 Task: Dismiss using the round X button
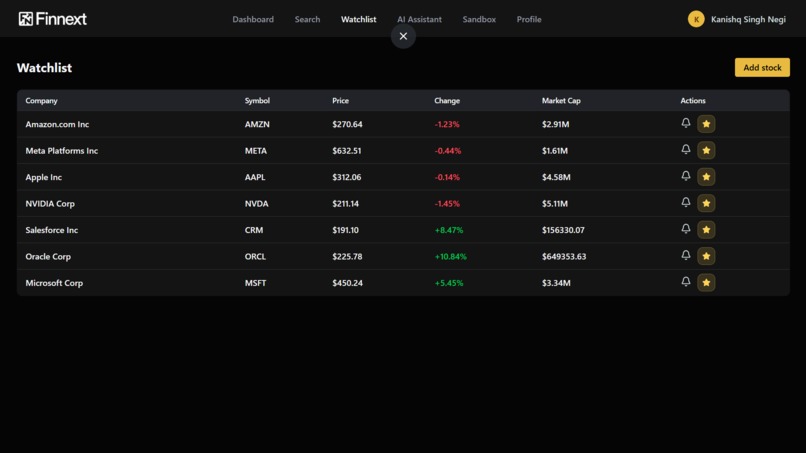point(403,37)
